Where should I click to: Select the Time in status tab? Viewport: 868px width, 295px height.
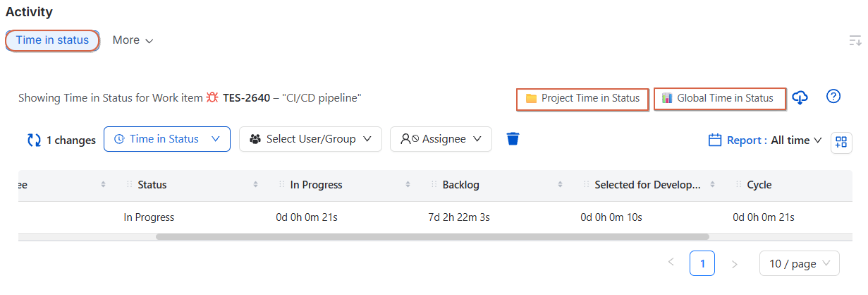coord(52,40)
